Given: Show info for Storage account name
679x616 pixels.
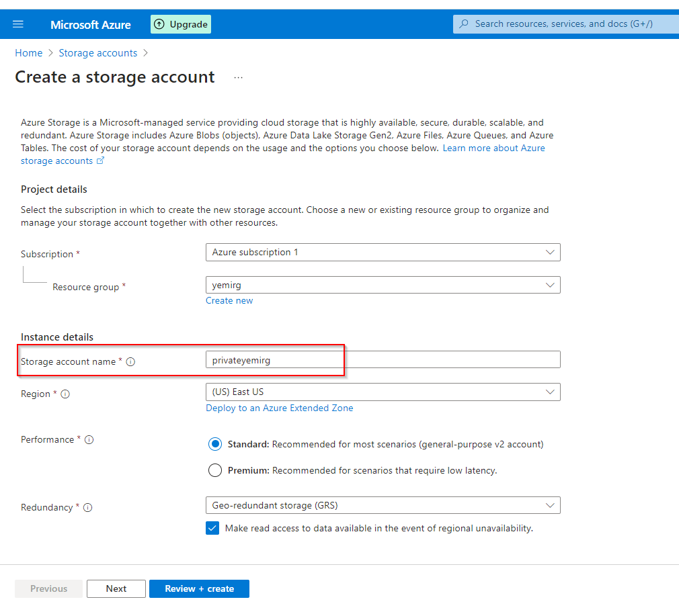Looking at the screenshot, I should (x=131, y=362).
